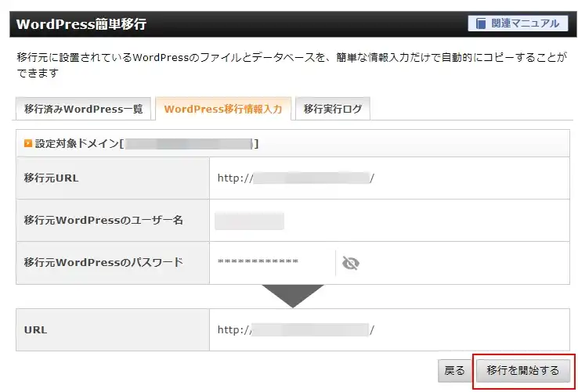Click the masked password value
Screen dimensions: 578x392
coord(258,262)
